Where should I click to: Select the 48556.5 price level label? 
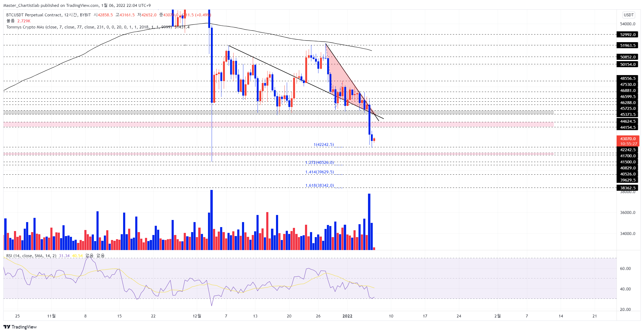coord(627,78)
